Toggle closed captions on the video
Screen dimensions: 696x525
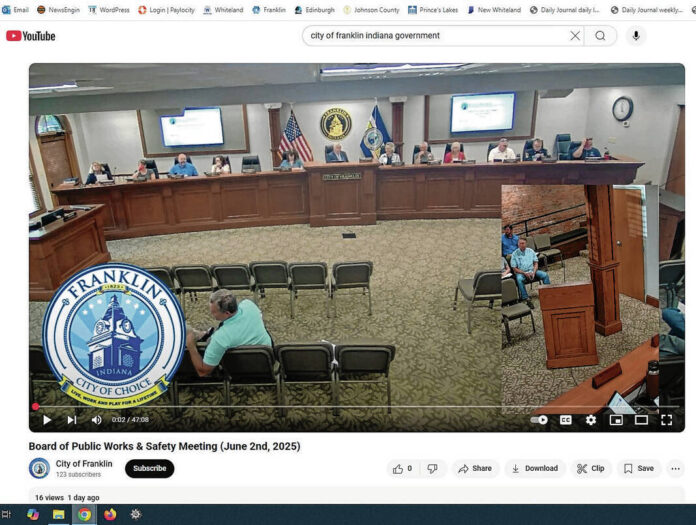(x=566, y=420)
